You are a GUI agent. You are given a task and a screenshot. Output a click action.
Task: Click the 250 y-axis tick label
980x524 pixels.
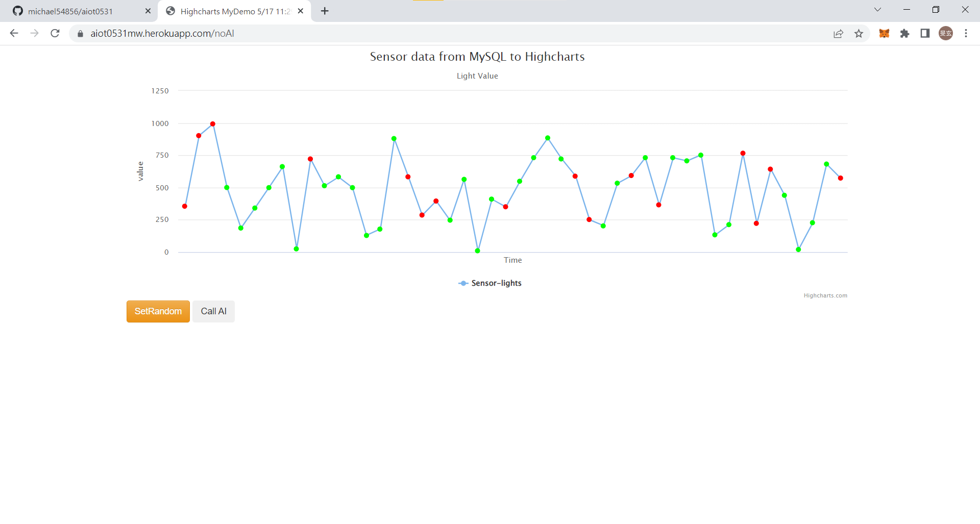(x=162, y=219)
